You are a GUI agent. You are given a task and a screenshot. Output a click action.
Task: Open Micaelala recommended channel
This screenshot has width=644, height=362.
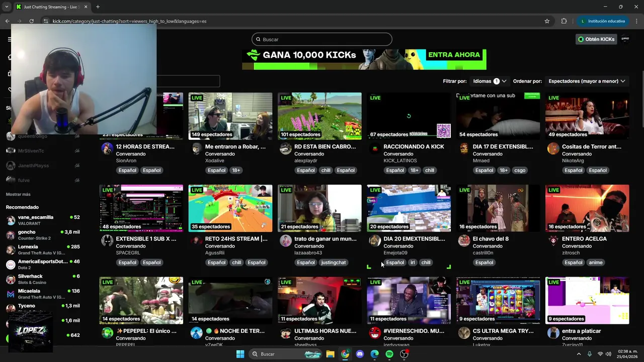(43, 294)
